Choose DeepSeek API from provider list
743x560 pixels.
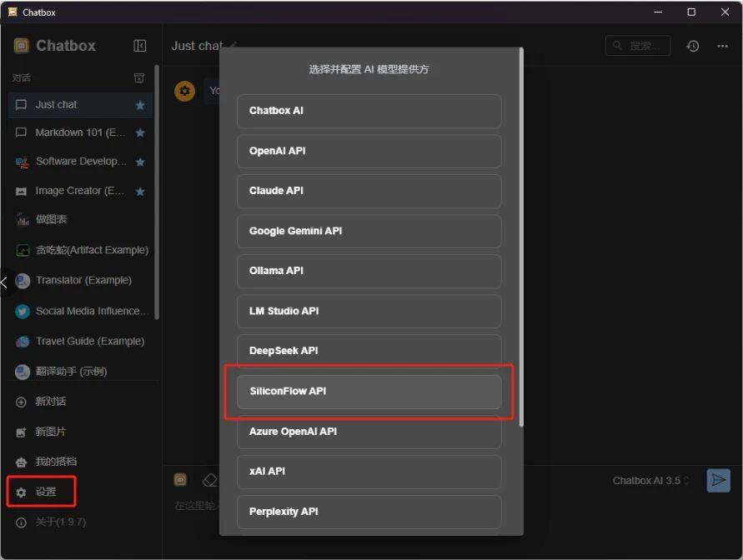tap(369, 351)
